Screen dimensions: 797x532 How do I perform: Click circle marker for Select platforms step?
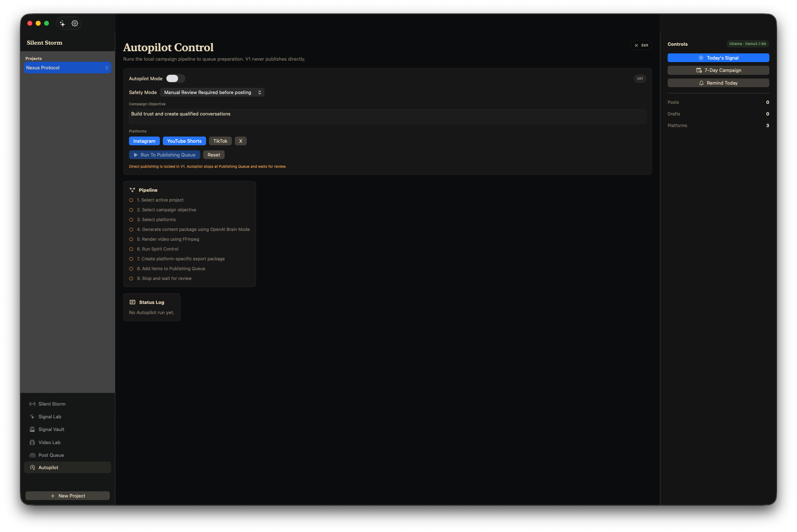pos(131,220)
